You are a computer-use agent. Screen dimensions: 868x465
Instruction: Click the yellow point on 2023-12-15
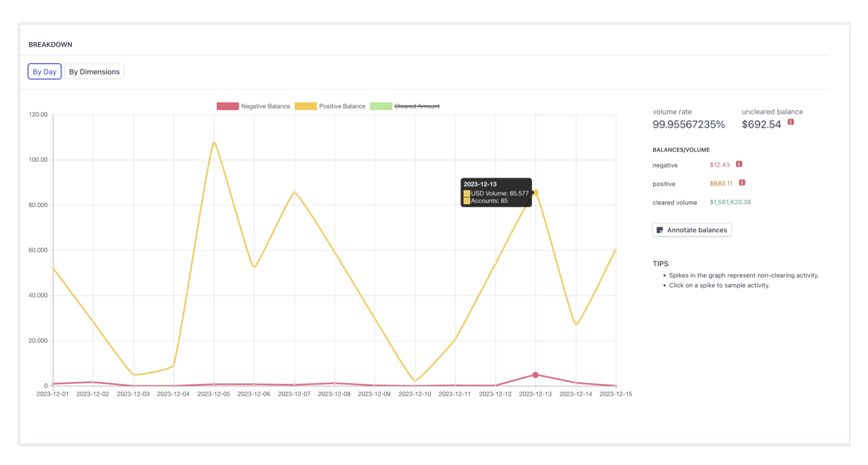[x=616, y=249]
